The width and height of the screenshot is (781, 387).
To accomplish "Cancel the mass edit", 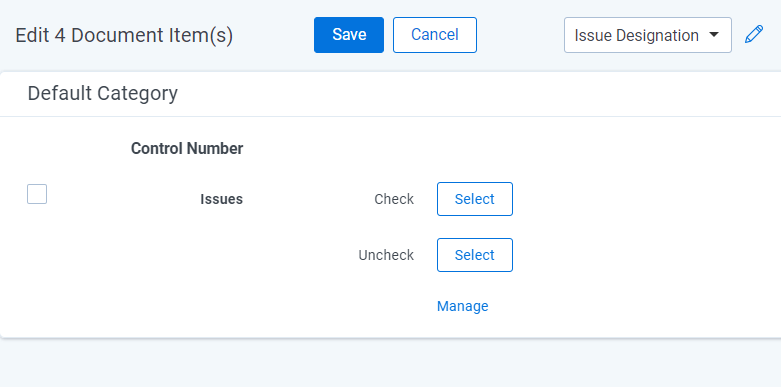I will pyautogui.click(x=435, y=35).
